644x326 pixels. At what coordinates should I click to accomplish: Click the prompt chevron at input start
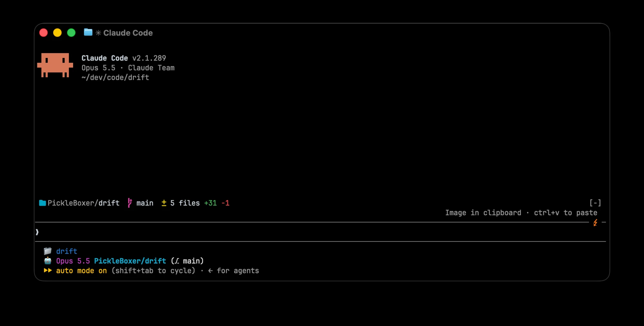[37, 232]
